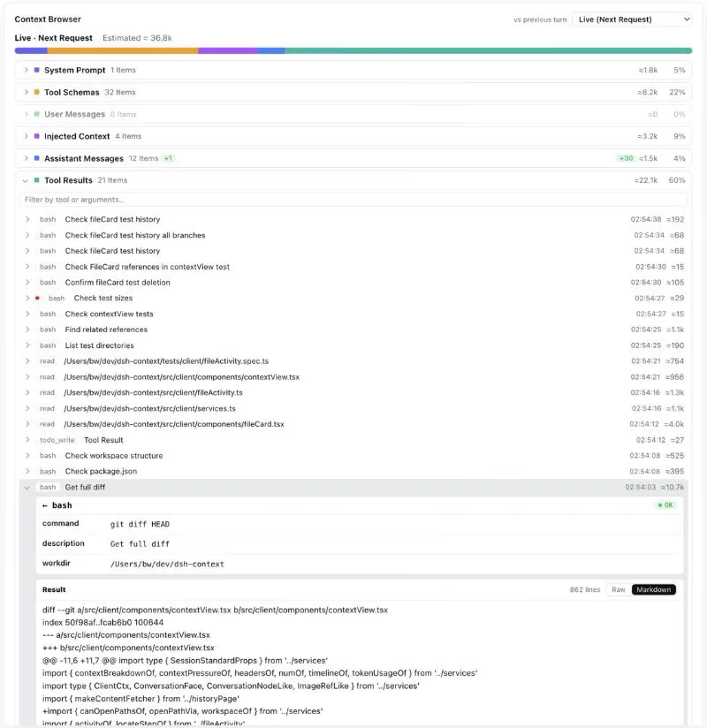Select the contextView.tsx read row
707x728 pixels.
click(x=353, y=377)
